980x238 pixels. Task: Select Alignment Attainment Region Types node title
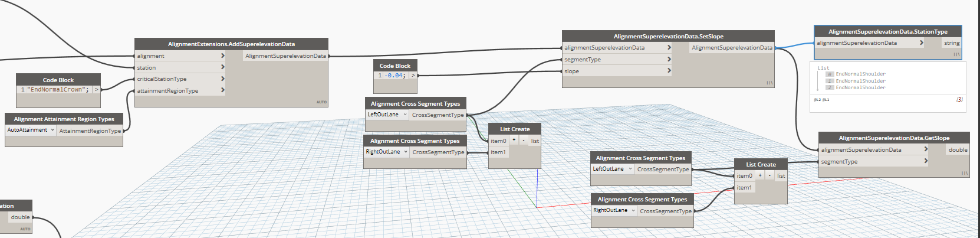64,119
